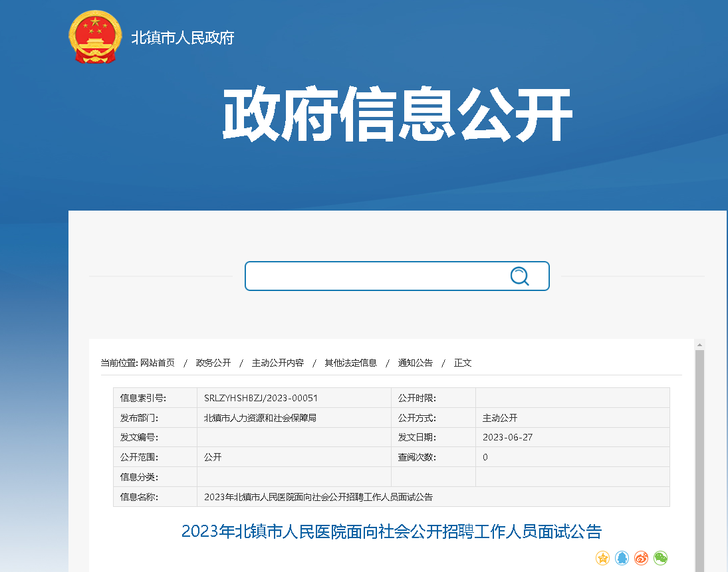
Task: Share to Weibo icon
Action: 641,557
